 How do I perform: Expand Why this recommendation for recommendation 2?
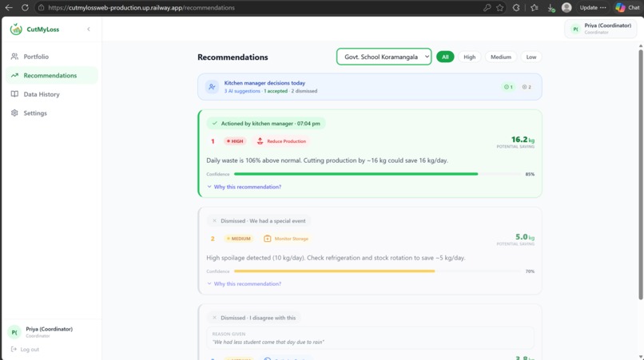tap(244, 283)
